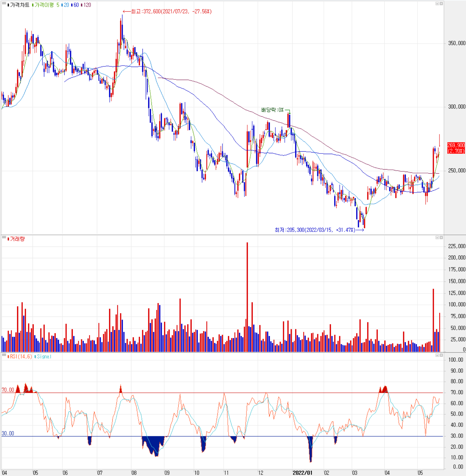Select the 20-day moving average legend
The width and height of the screenshot is (466, 476).
pyautogui.click(x=65, y=5)
